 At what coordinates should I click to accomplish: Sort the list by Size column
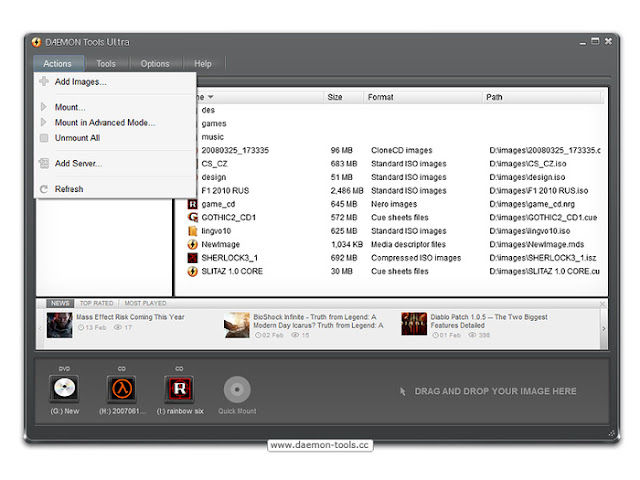pyautogui.click(x=335, y=97)
